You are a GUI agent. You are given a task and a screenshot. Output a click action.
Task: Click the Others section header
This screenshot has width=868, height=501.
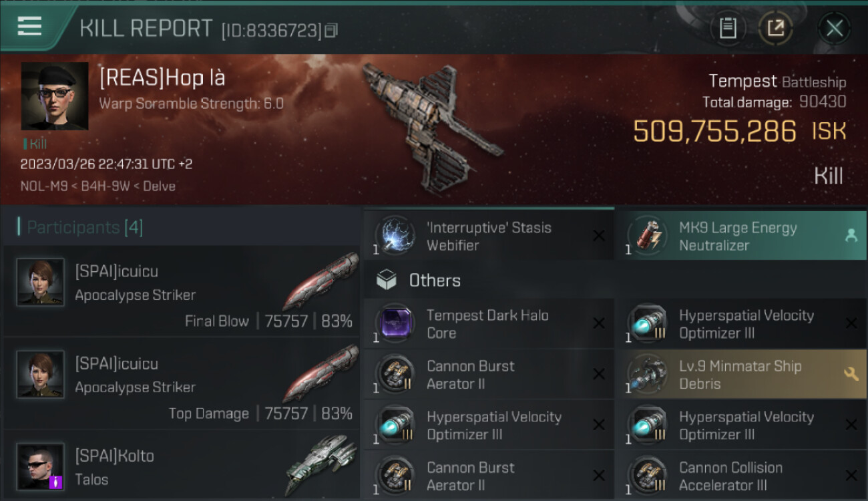pyautogui.click(x=435, y=281)
